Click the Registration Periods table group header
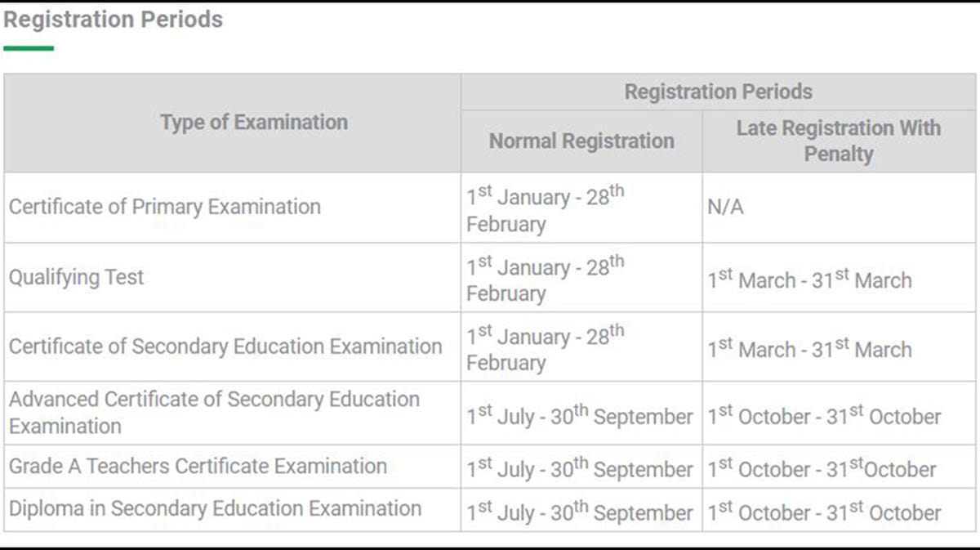980x550 pixels. (x=719, y=92)
